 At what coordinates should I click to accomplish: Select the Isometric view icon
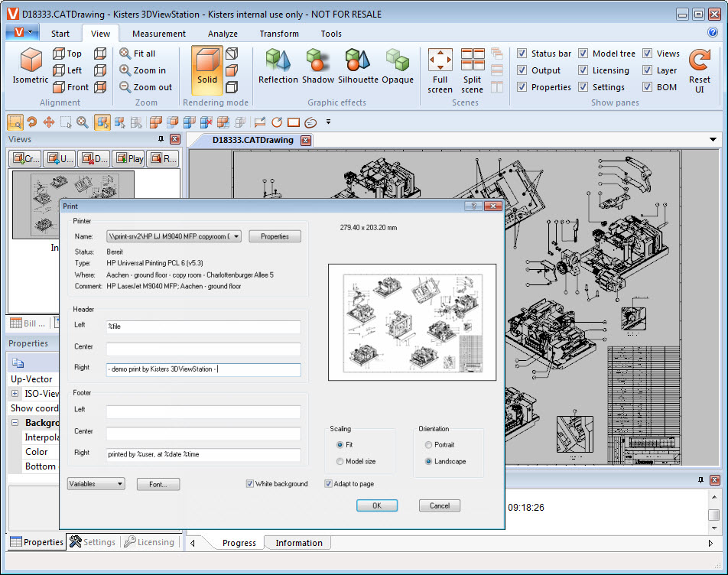tap(30, 67)
